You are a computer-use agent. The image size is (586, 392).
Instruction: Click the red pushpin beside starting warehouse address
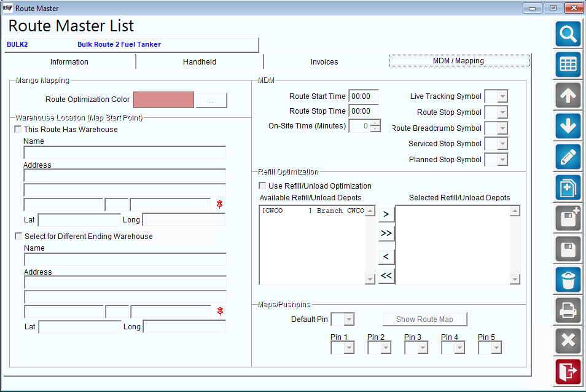tap(220, 204)
